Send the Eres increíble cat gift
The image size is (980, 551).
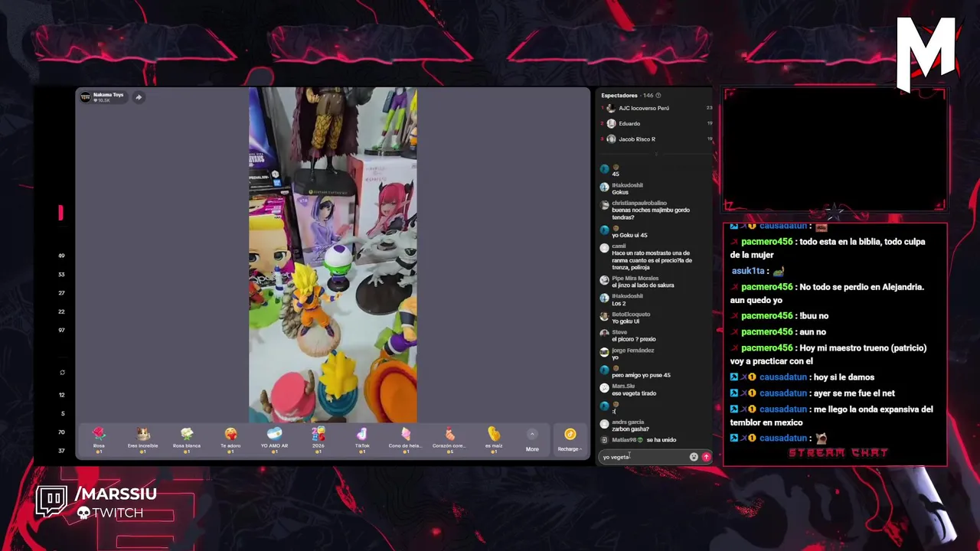pos(142,439)
